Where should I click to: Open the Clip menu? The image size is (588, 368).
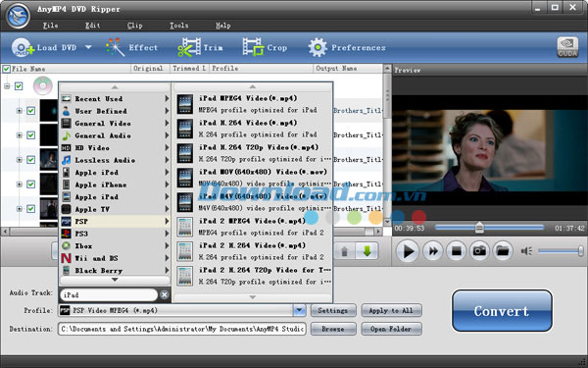134,26
